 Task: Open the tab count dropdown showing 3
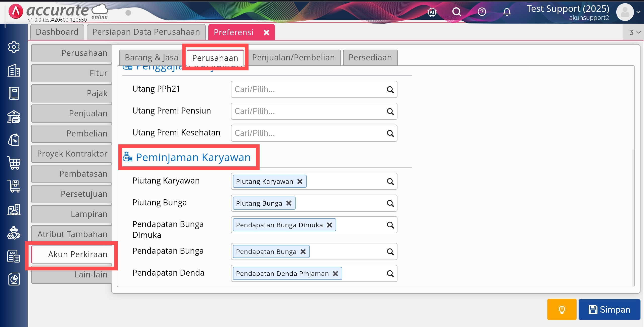[x=634, y=32]
